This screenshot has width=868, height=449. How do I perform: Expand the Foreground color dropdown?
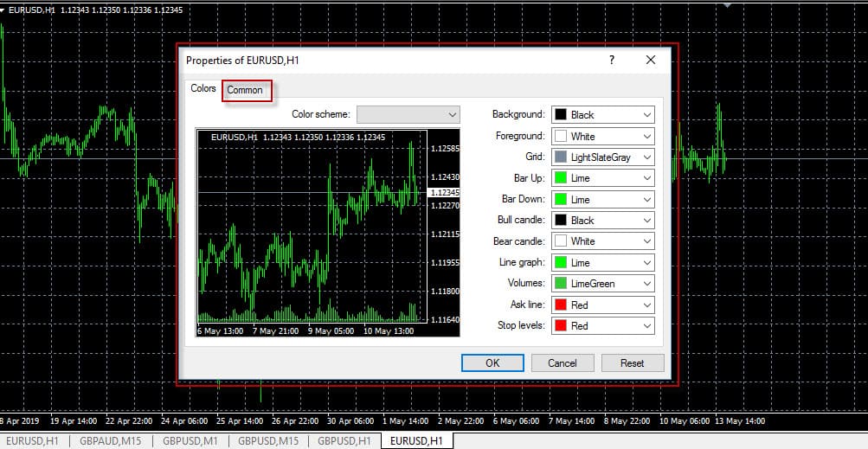click(602, 136)
